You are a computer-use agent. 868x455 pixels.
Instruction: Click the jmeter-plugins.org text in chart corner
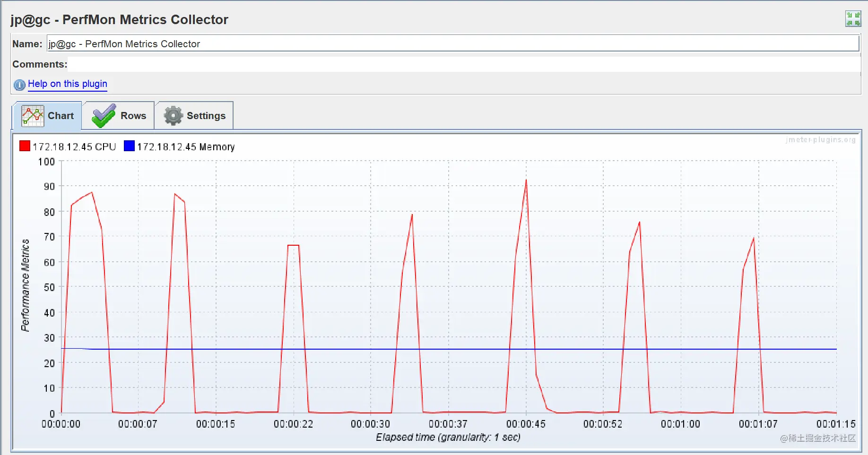[x=821, y=140]
